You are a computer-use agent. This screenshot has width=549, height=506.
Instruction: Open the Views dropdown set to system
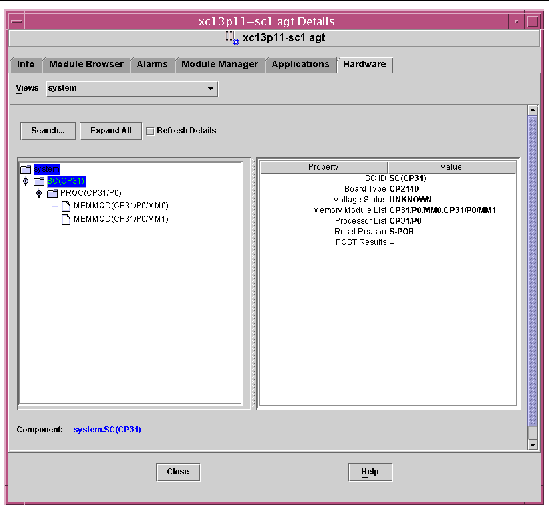pyautogui.click(x=132, y=89)
